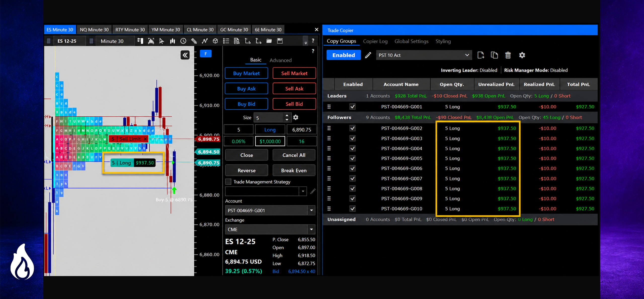Switch to NQ Minute 30 tab
The image size is (644, 299).
pyautogui.click(x=94, y=30)
